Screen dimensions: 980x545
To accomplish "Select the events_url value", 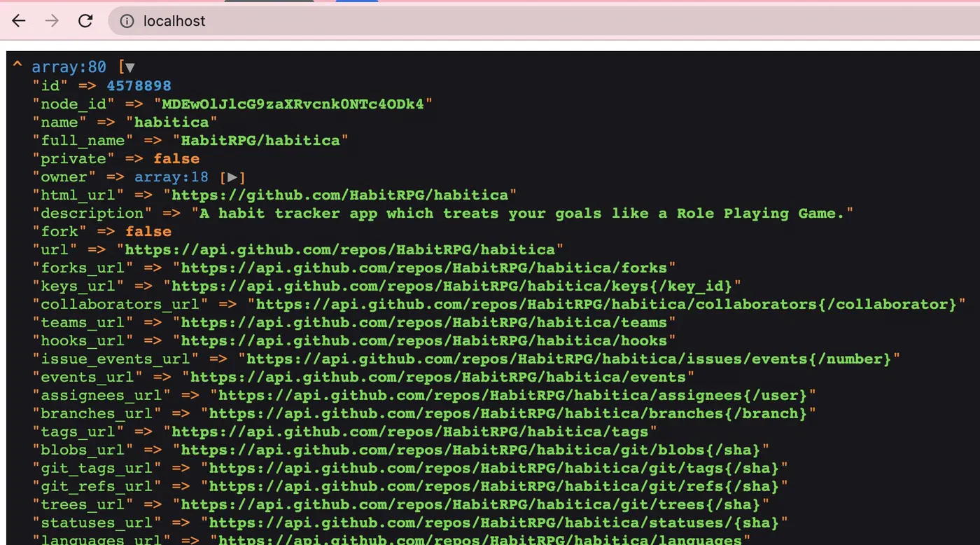I will 438,378.
